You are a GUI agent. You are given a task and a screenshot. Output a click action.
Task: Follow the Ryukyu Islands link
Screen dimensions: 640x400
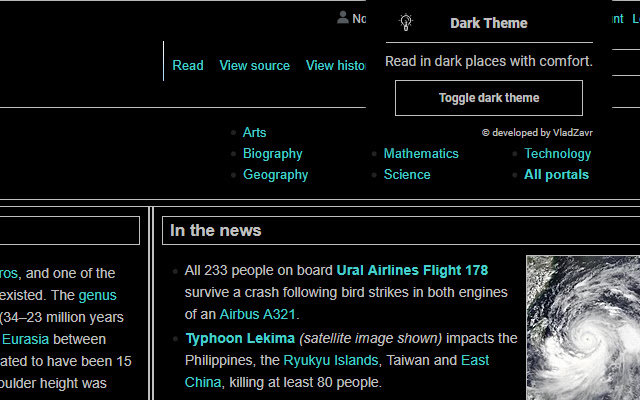click(331, 360)
